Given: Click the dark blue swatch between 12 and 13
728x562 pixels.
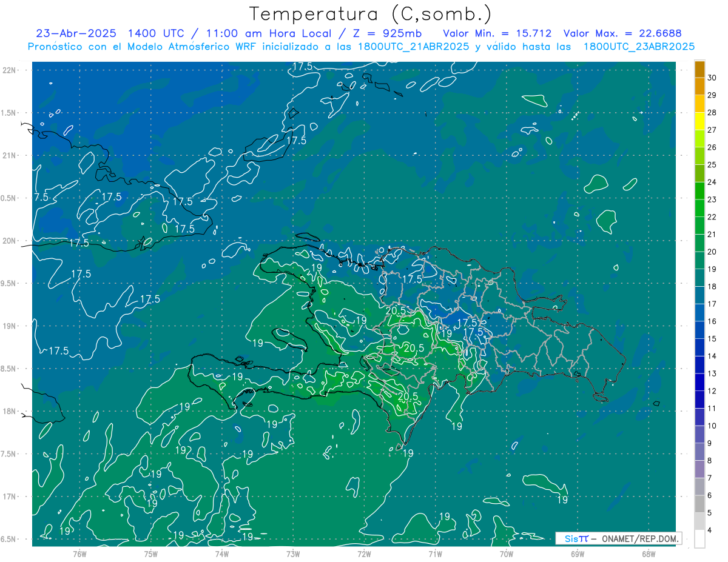Looking at the screenshot, I should 699,382.
